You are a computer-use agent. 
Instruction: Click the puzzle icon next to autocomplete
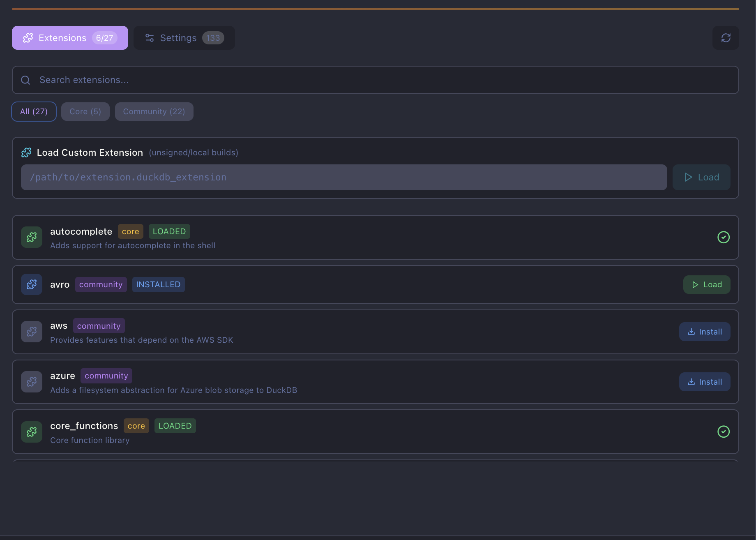point(31,237)
